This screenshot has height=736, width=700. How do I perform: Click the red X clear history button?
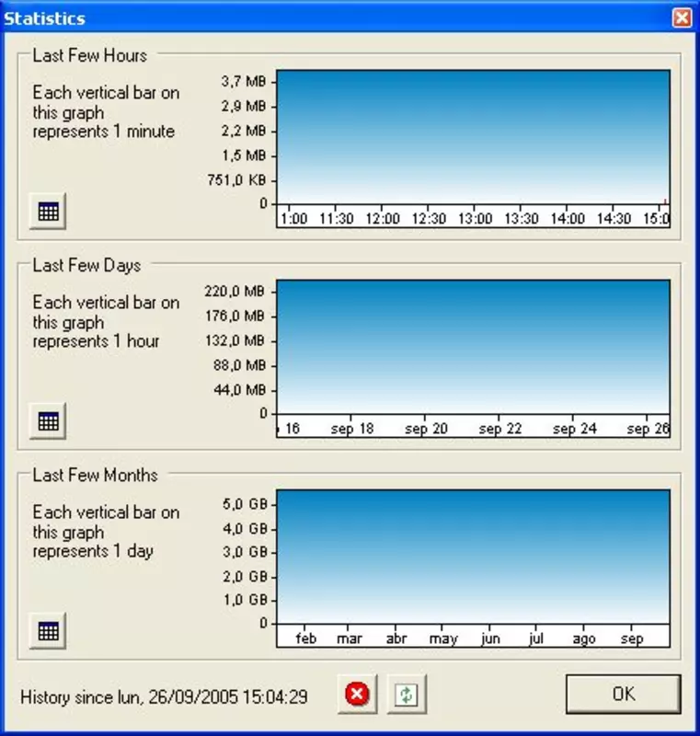(357, 695)
